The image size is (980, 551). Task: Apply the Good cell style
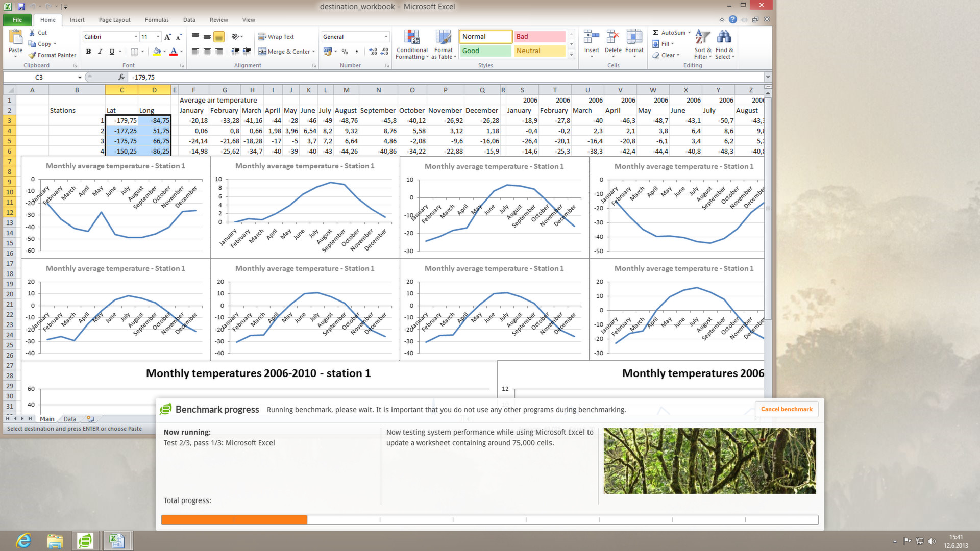click(485, 51)
